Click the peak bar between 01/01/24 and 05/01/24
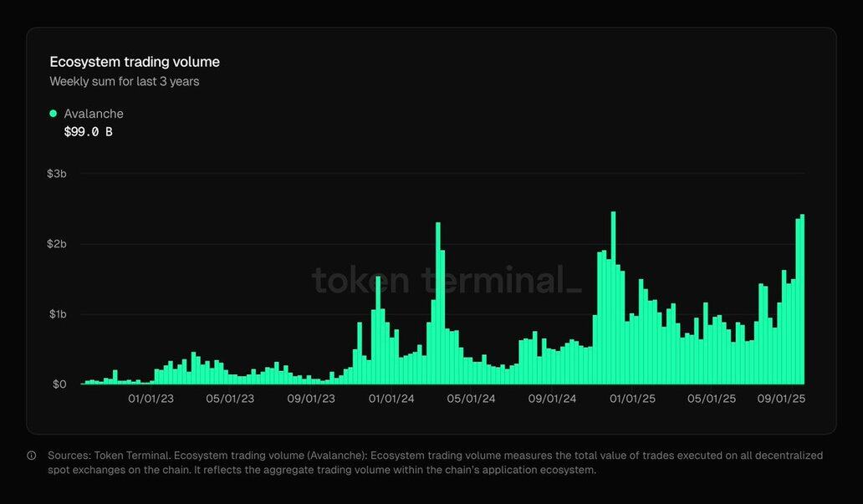 (438, 303)
